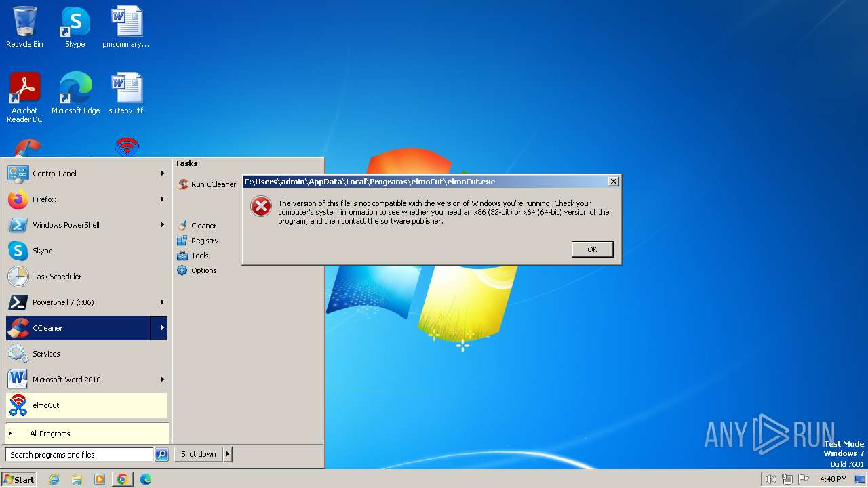
Task: Close the elmoCut.exe error dialog
Action: click(613, 182)
